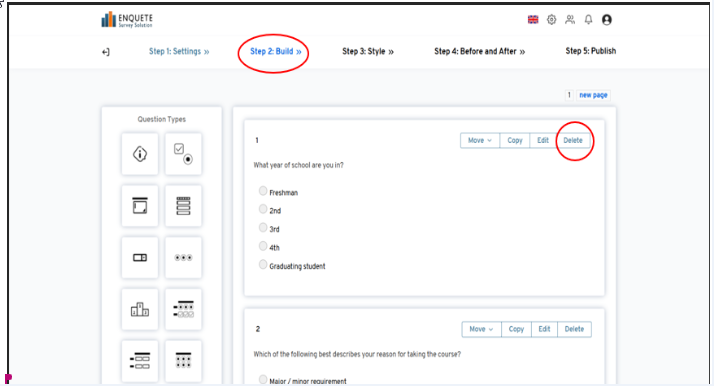
Task: Delete question 1
Action: click(x=573, y=141)
